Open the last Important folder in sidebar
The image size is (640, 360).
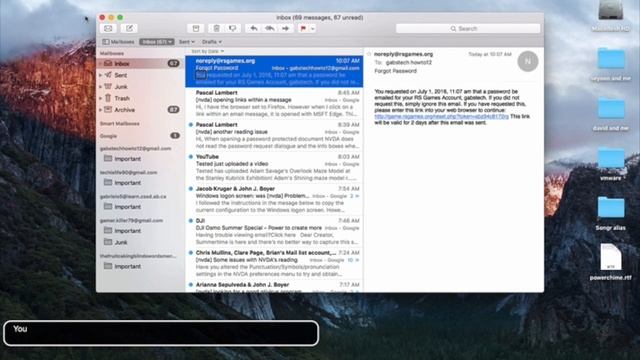(x=128, y=266)
